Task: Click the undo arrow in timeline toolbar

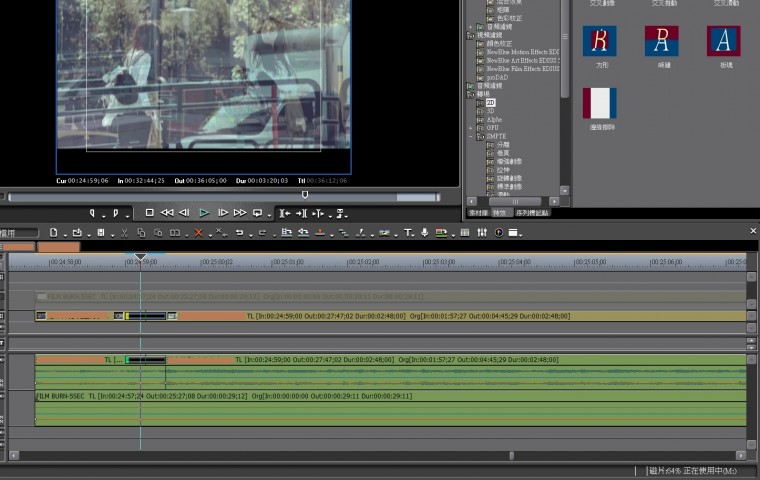Action: pyautogui.click(x=239, y=233)
